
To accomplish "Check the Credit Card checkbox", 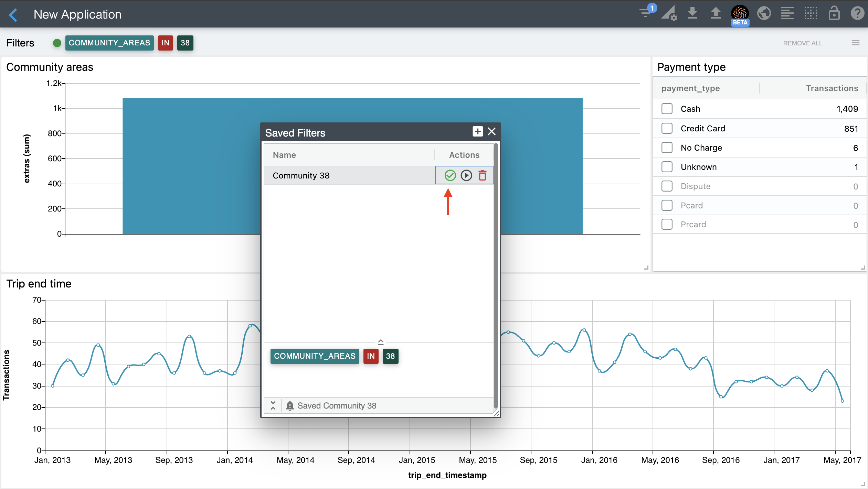I will point(667,128).
